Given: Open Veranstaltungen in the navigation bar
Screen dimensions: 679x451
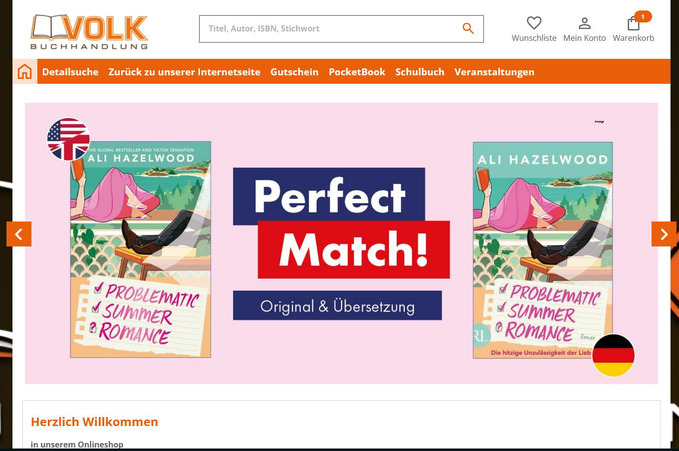Looking at the screenshot, I should point(494,72).
